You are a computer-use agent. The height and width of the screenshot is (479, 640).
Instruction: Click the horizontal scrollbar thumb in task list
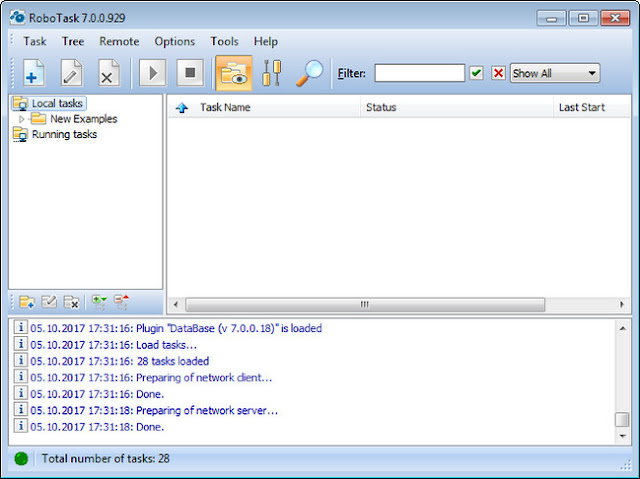coord(365,304)
